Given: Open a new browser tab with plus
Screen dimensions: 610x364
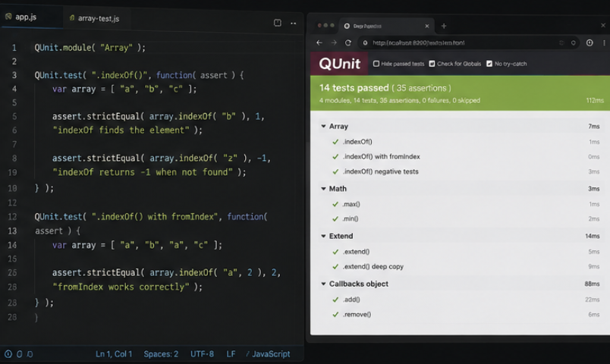Looking at the screenshot, I should (444, 26).
